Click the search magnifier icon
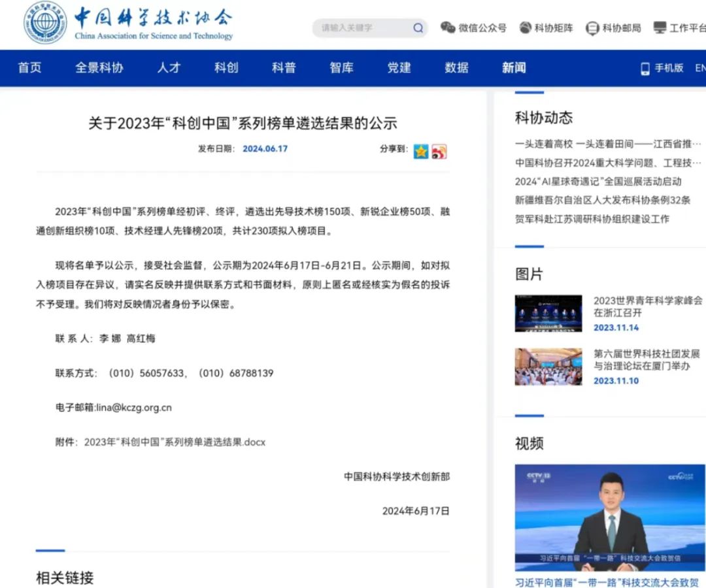Image resolution: width=706 pixels, height=588 pixels. tap(418, 28)
